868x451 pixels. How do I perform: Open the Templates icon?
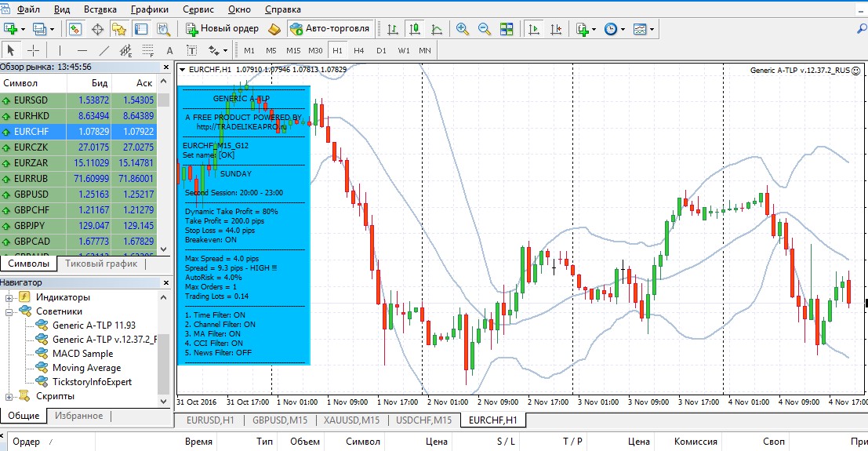(640, 29)
